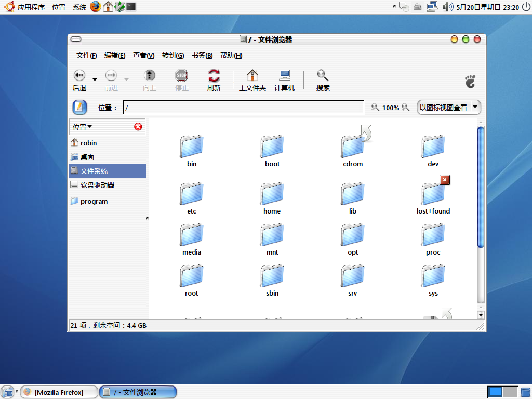Open the sidebar 位置 panel selector
Image resolution: width=532 pixels, height=399 pixels.
pyautogui.click(x=83, y=127)
